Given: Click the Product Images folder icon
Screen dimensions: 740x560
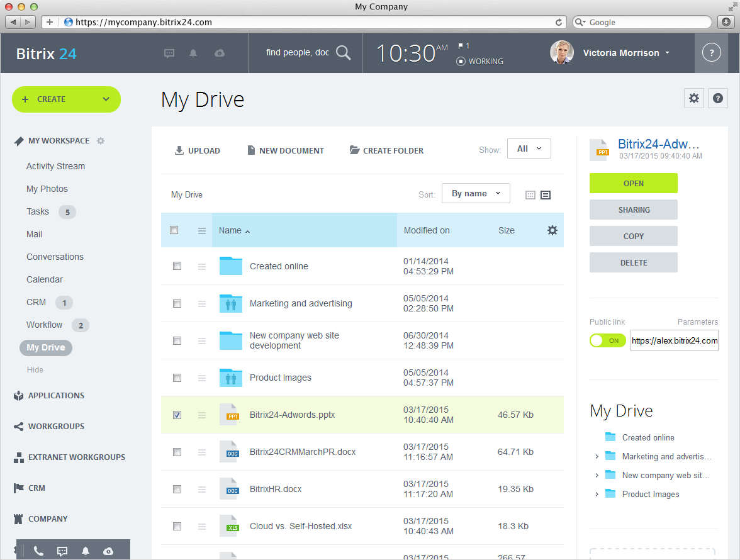Looking at the screenshot, I should pyautogui.click(x=231, y=378).
